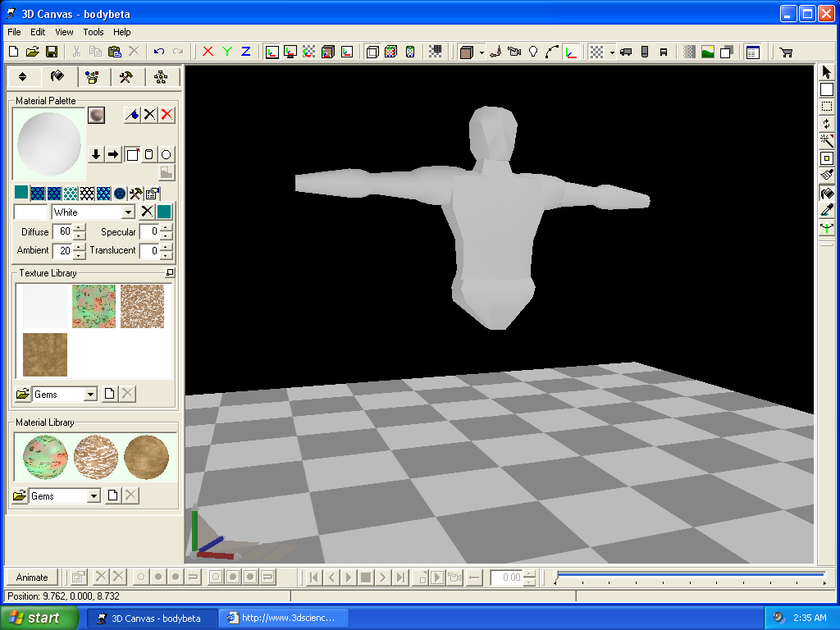Toggle the square face mapping mode button
840x630 pixels.
click(132, 154)
